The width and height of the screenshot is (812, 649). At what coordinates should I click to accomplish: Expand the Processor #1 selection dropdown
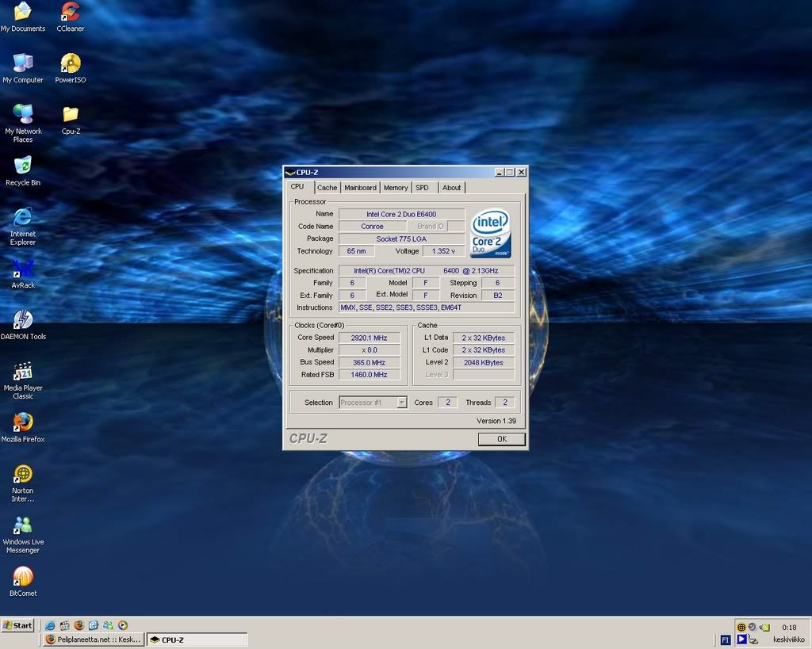pyautogui.click(x=401, y=403)
